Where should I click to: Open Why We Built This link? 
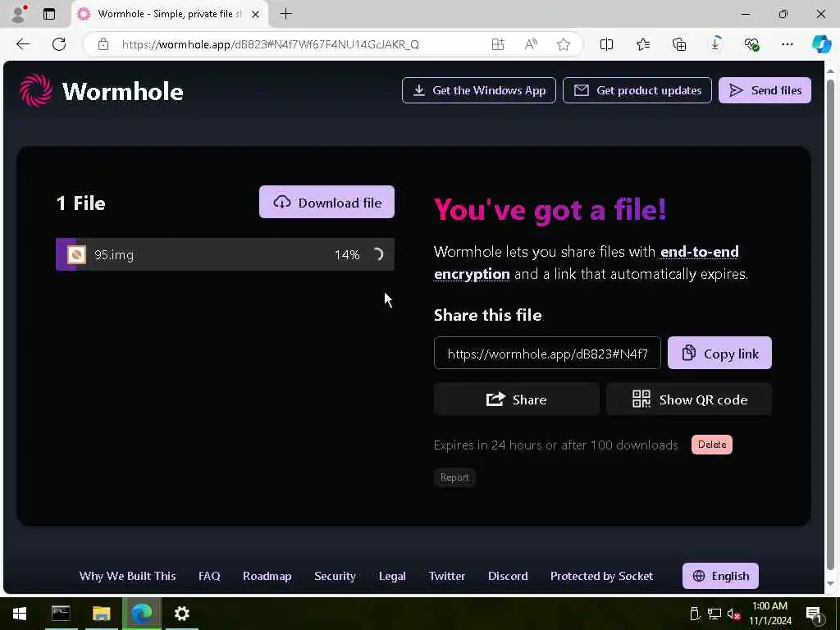[x=127, y=576]
